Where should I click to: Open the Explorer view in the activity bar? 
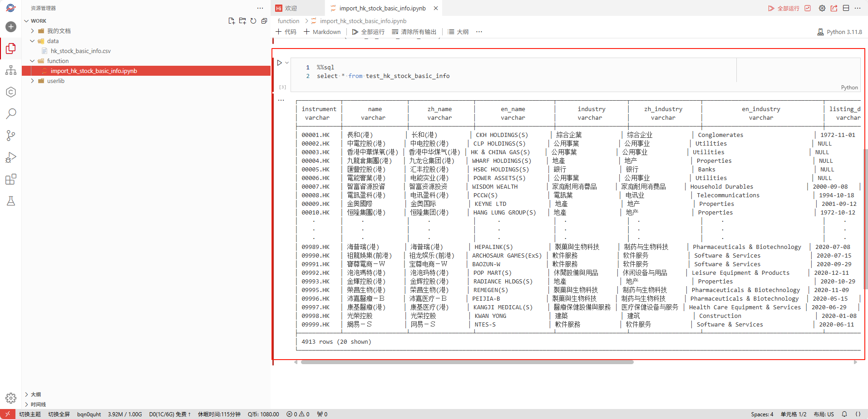point(11,49)
